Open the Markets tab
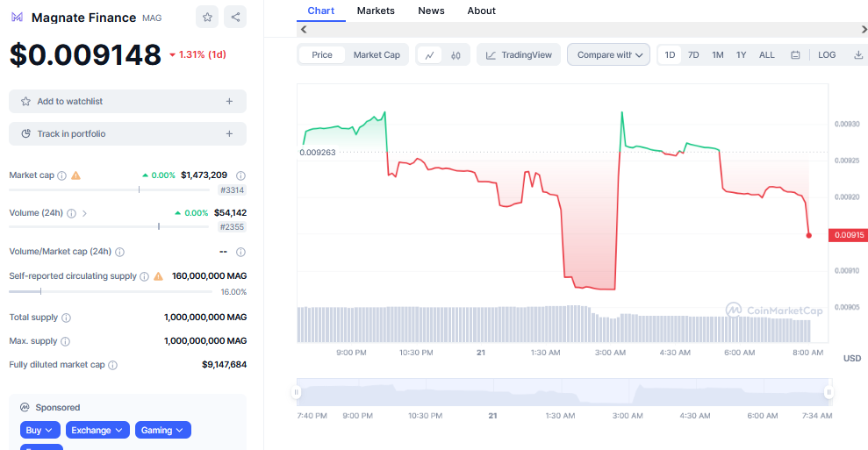Screen dimensions: 868x450 click(x=376, y=11)
